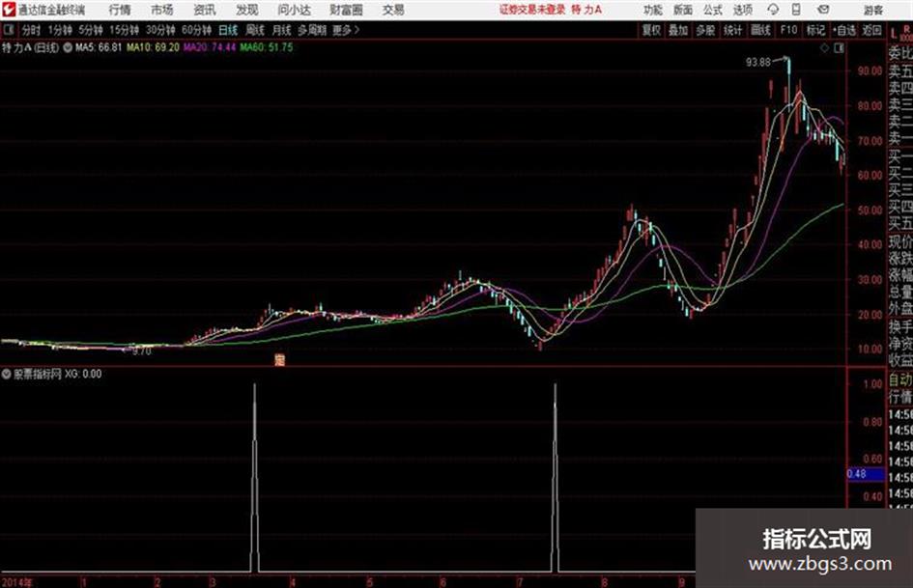Expand the 更多 periods chevron
This screenshot has height=588, width=913.
[346, 30]
